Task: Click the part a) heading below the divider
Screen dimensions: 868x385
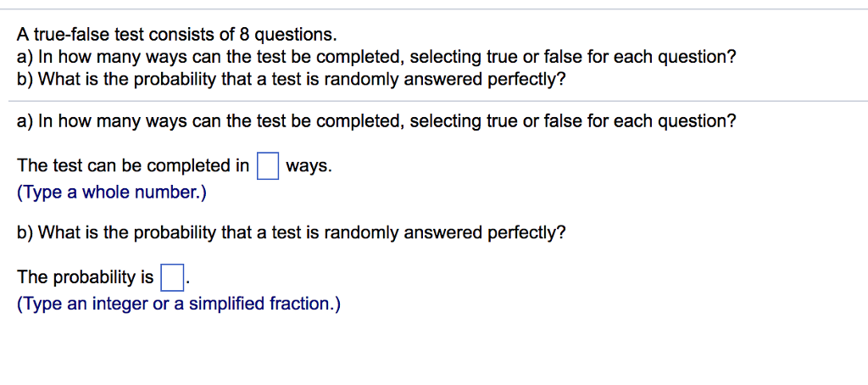Action: [376, 121]
